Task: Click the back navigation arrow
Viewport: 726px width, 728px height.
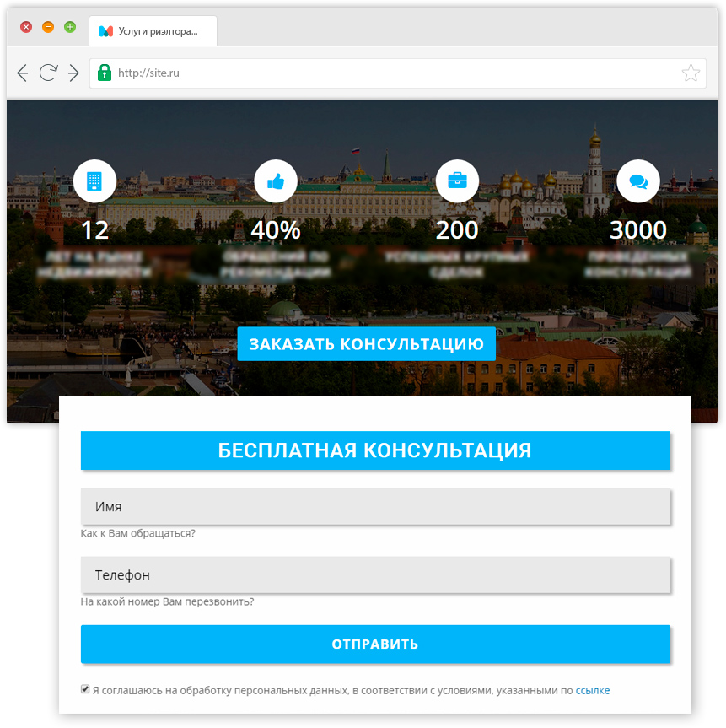Action: (x=23, y=73)
